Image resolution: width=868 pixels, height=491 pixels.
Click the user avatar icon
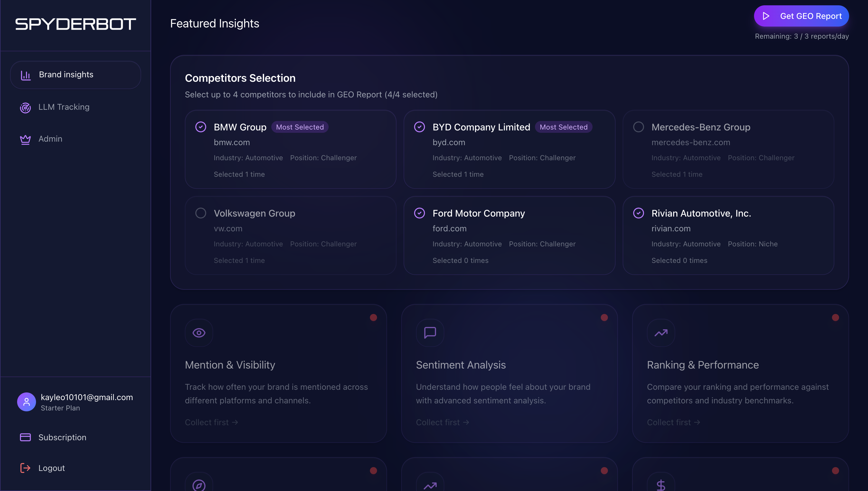pyautogui.click(x=26, y=402)
